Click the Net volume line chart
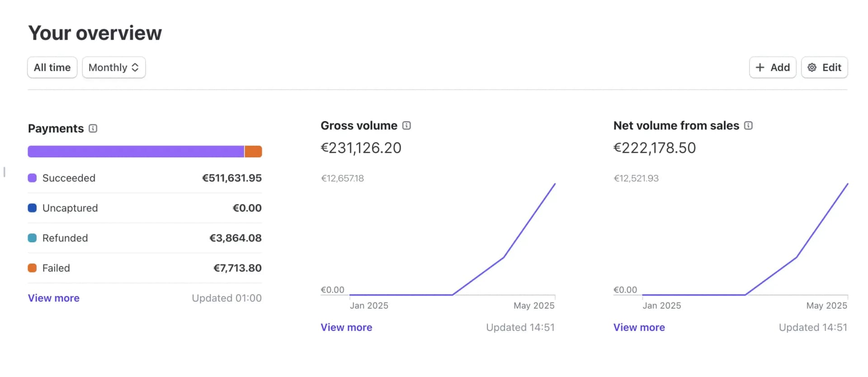This screenshot has width=868, height=377. (x=745, y=239)
